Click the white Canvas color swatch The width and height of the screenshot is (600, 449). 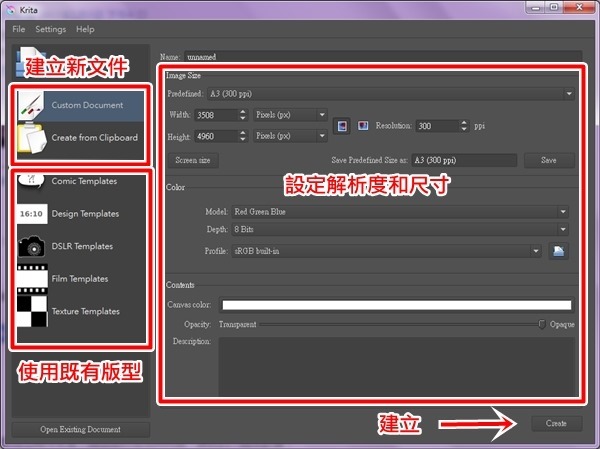click(396, 306)
